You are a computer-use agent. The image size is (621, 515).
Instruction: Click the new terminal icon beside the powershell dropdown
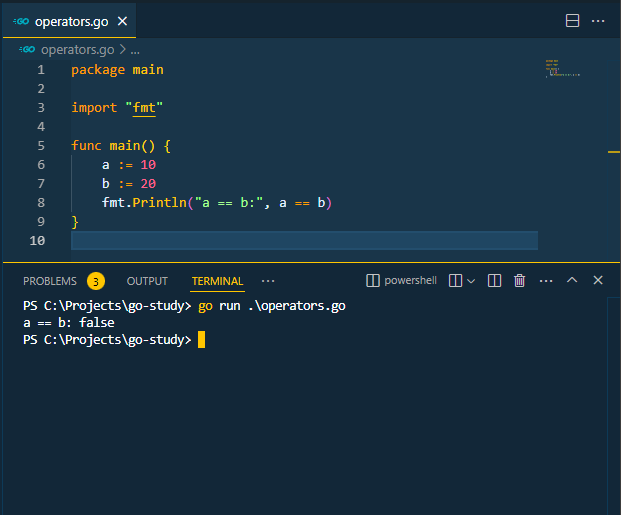click(455, 281)
